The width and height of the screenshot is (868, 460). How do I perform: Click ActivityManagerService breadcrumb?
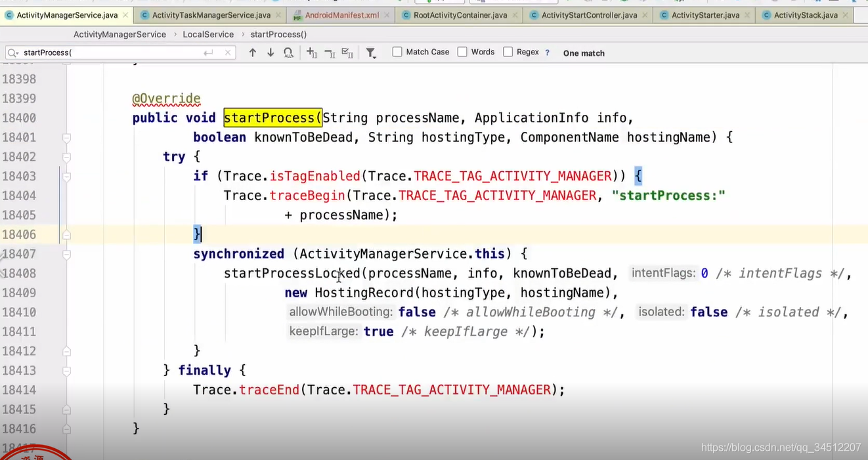pyautogui.click(x=119, y=34)
